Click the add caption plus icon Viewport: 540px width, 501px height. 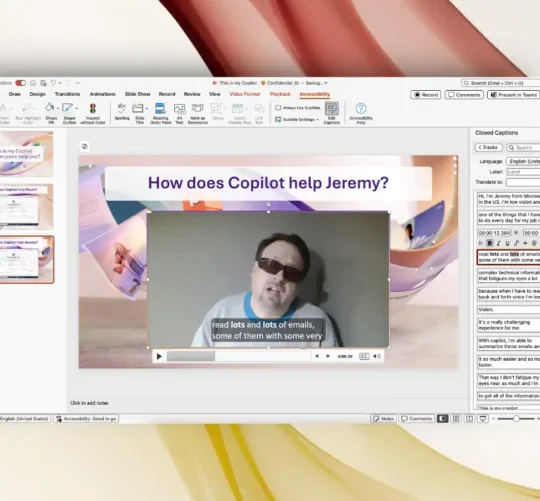(525, 243)
